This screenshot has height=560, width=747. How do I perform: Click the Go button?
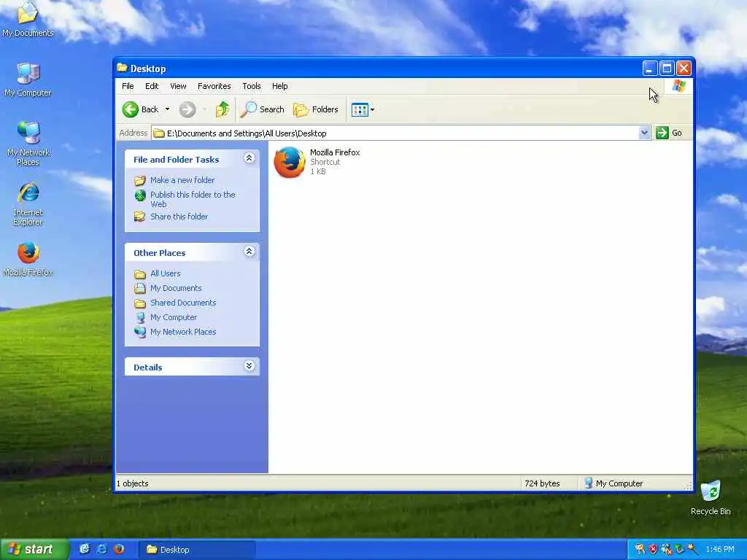pos(670,133)
